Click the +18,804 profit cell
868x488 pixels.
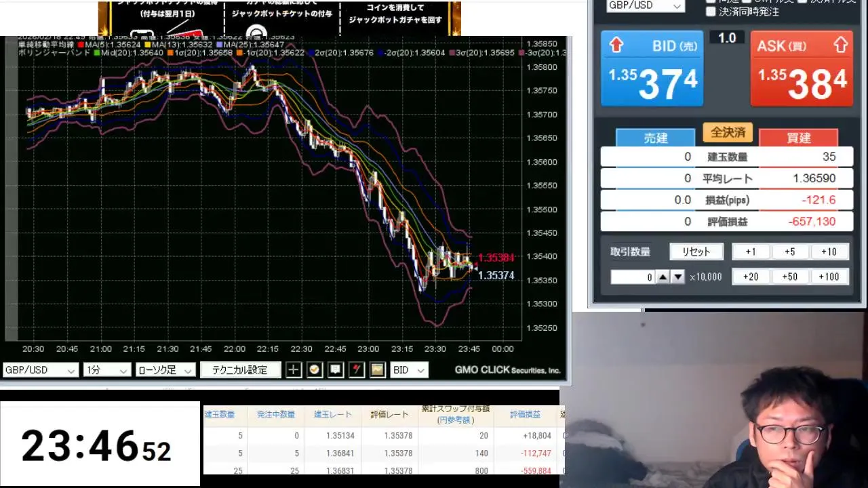(536, 436)
